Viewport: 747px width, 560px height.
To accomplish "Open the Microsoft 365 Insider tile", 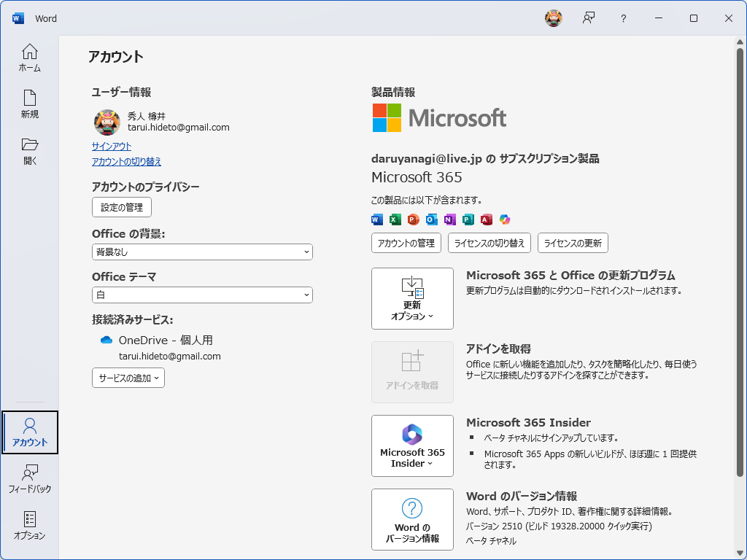I will point(412,446).
